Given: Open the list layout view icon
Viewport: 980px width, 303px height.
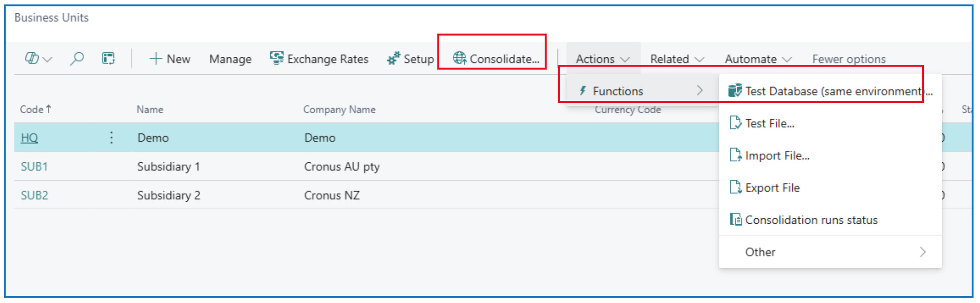Looking at the screenshot, I should point(108,59).
